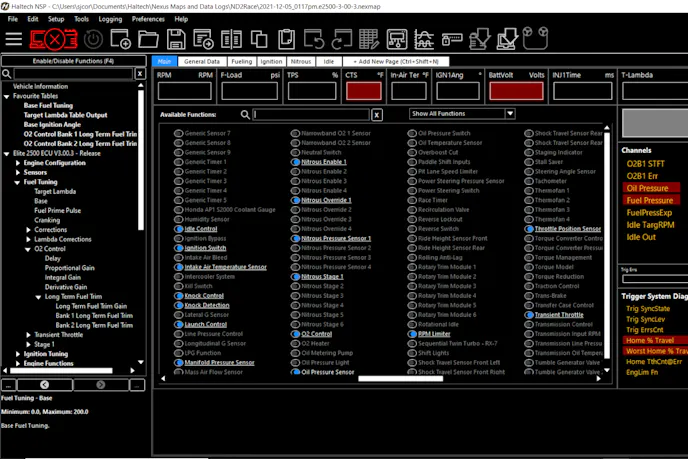Click the Available Functions horizontal scrollbar thumb
688x459 pixels.
pyautogui.click(x=400, y=379)
